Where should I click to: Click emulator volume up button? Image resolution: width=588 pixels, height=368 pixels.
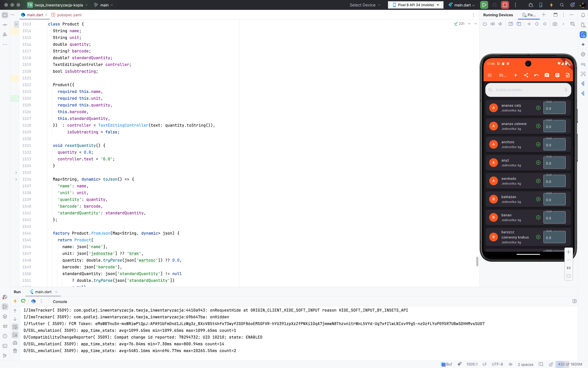pyautogui.click(x=492, y=24)
